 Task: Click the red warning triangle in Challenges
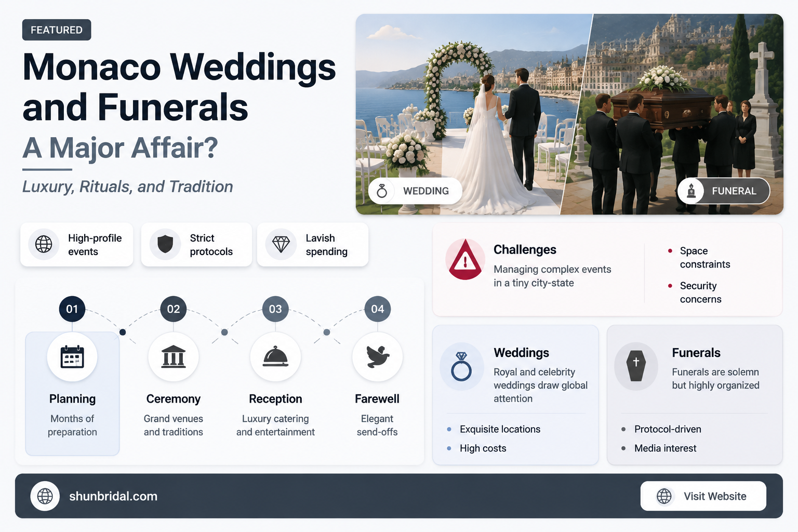click(x=465, y=259)
